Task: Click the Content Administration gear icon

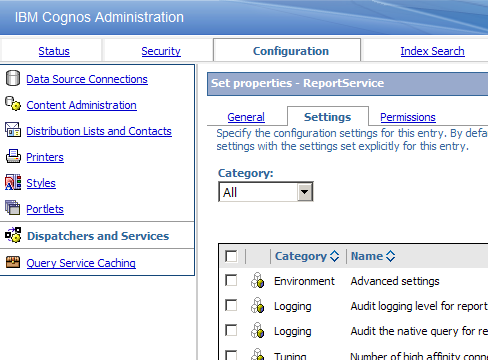Action: (13, 104)
